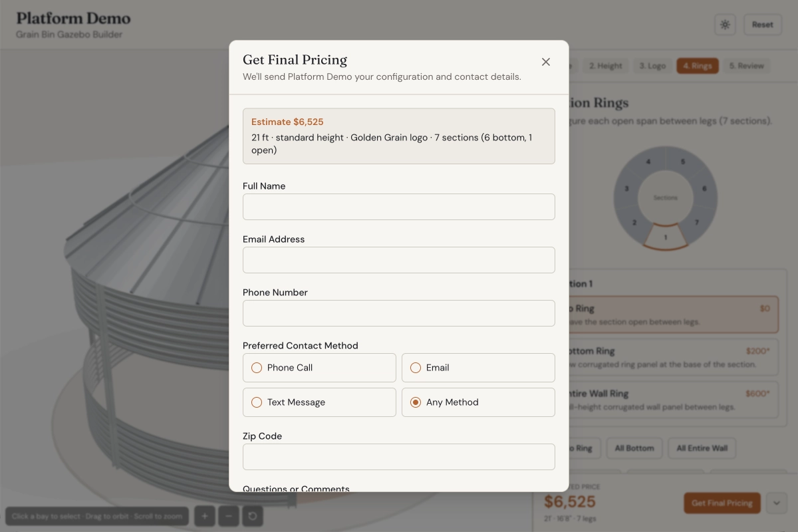Open the 5. Review step tab
Viewport: 798px width, 532px height.
pyautogui.click(x=746, y=66)
